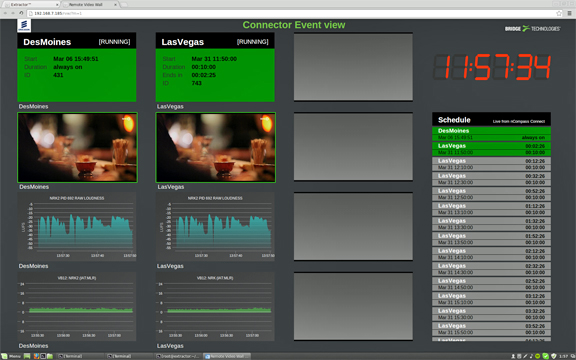576x360 pixels.
Task: Open the Firefox launcher in the taskbar
Action: pos(36,356)
